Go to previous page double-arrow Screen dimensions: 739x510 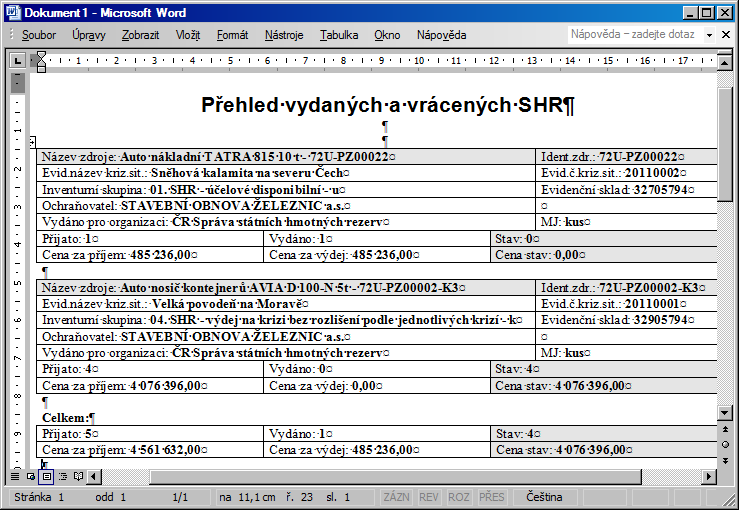point(725,429)
